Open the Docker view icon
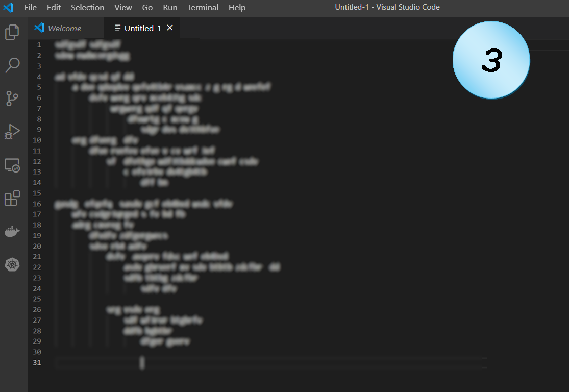The height and width of the screenshot is (392, 569). (12, 232)
